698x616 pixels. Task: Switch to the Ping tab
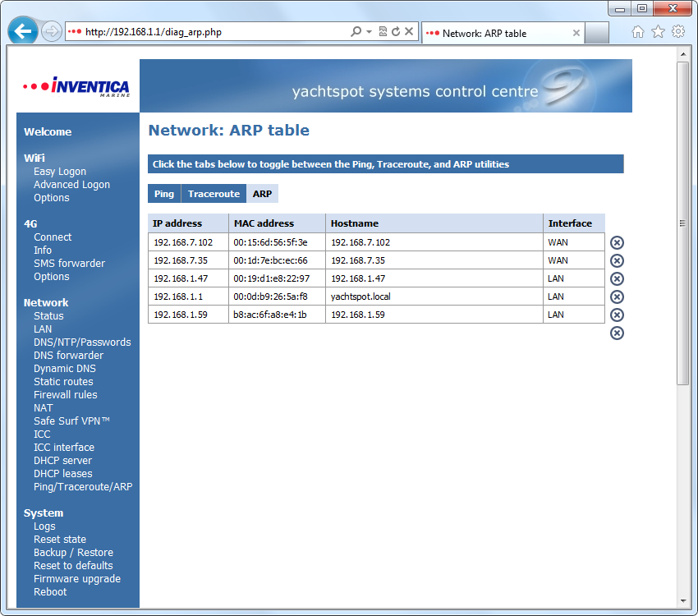[x=164, y=194]
